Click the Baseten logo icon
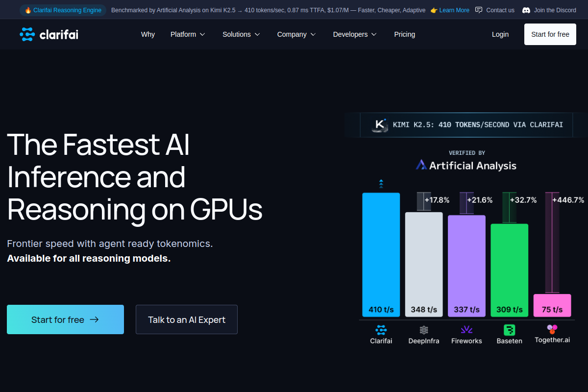 point(509,329)
